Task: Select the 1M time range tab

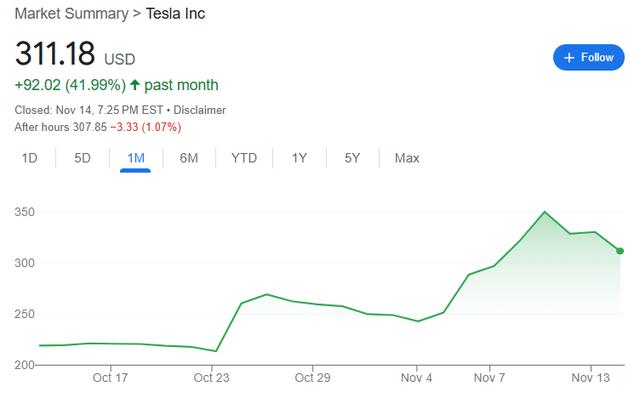Action: tap(136, 158)
